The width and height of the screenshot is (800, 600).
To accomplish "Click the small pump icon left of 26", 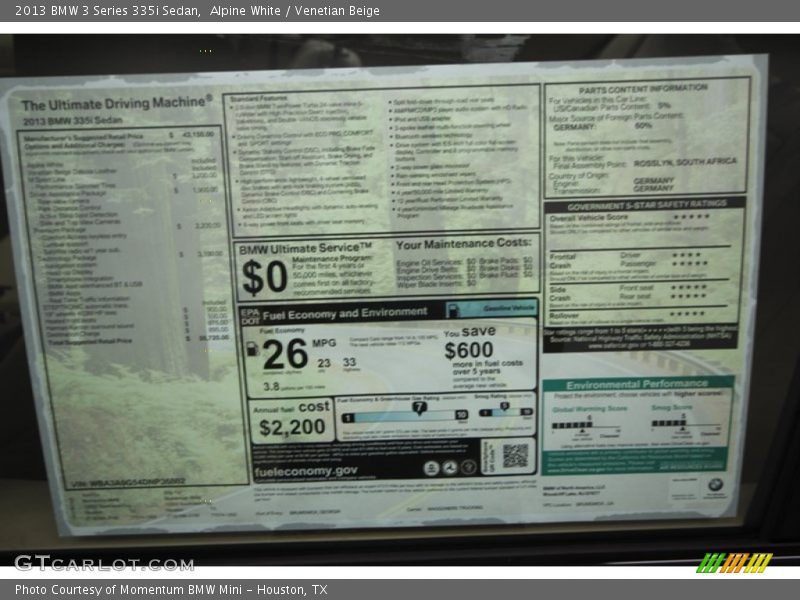I will (x=252, y=348).
